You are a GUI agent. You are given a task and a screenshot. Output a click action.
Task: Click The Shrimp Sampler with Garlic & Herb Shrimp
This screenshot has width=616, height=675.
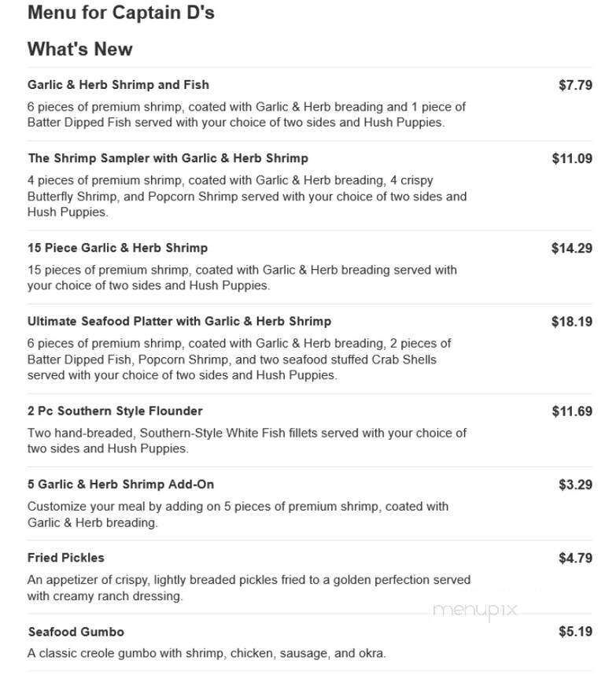[168, 158]
